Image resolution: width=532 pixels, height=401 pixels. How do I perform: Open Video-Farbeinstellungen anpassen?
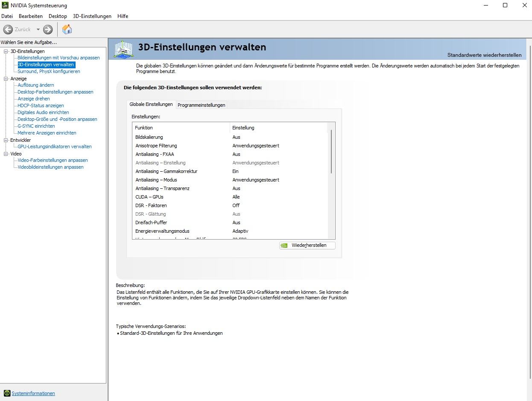[x=53, y=160]
